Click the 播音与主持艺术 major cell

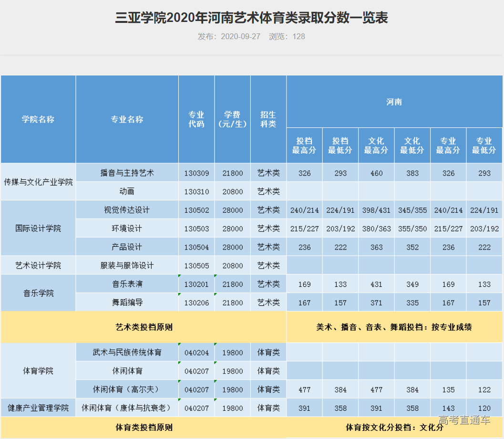127,173
